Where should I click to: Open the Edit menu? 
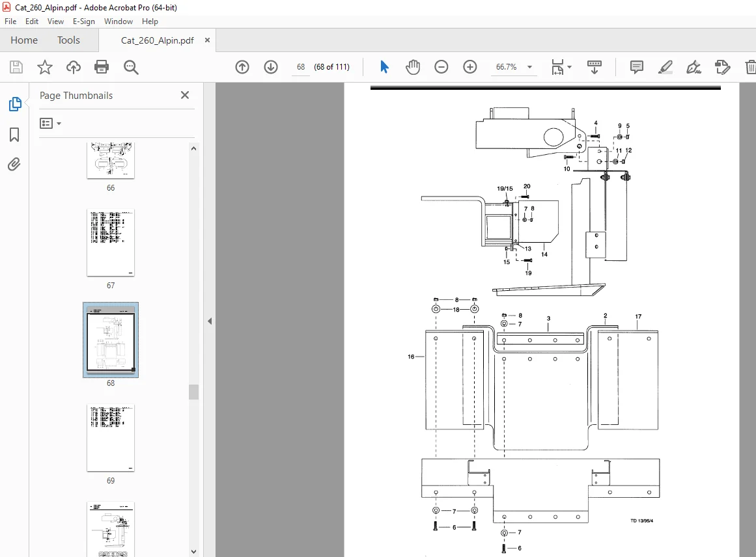pos(32,21)
